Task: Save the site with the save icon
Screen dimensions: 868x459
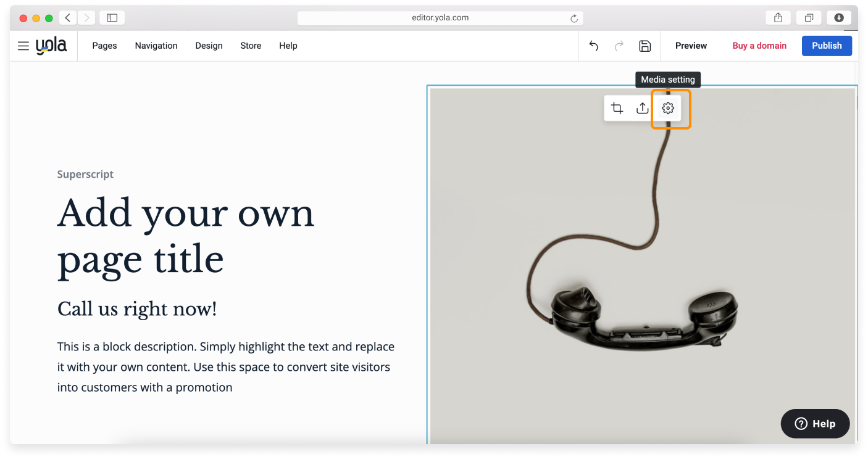Action: click(645, 46)
